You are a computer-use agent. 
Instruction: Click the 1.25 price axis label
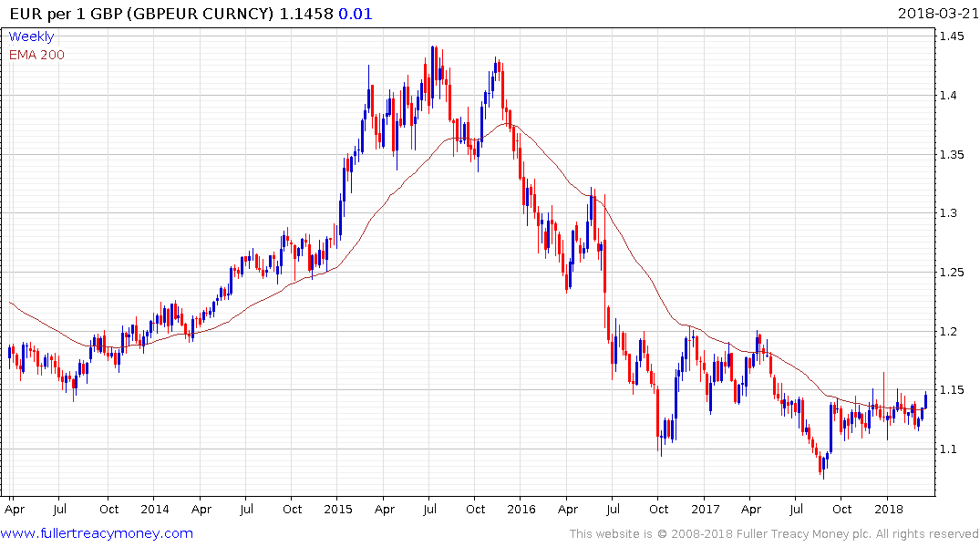[952, 272]
